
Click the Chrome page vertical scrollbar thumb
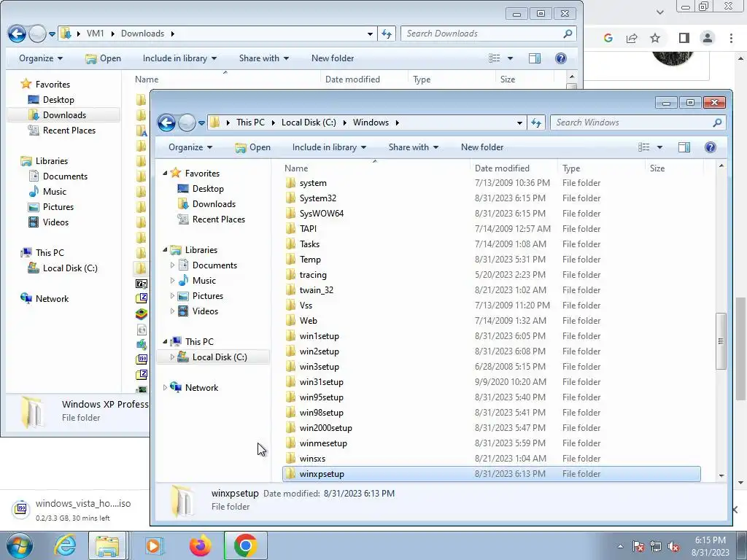740,349
